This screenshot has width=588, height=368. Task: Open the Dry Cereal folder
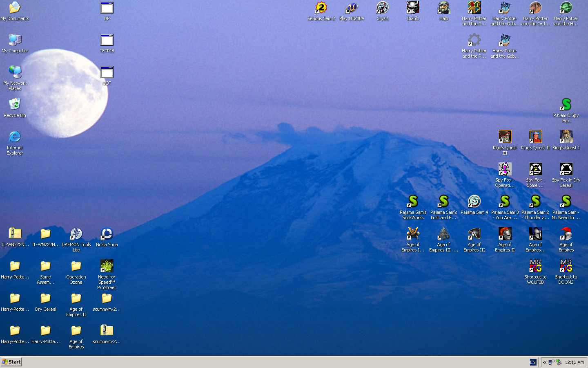pyautogui.click(x=45, y=302)
